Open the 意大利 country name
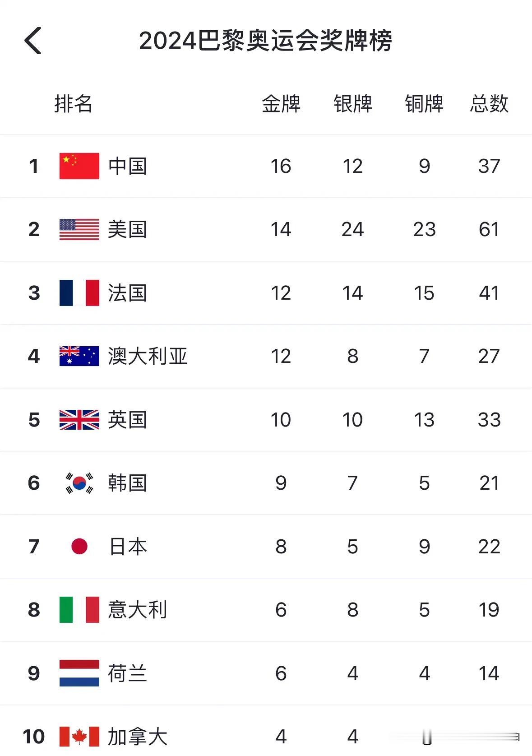The height and width of the screenshot is (756, 532). point(138,610)
